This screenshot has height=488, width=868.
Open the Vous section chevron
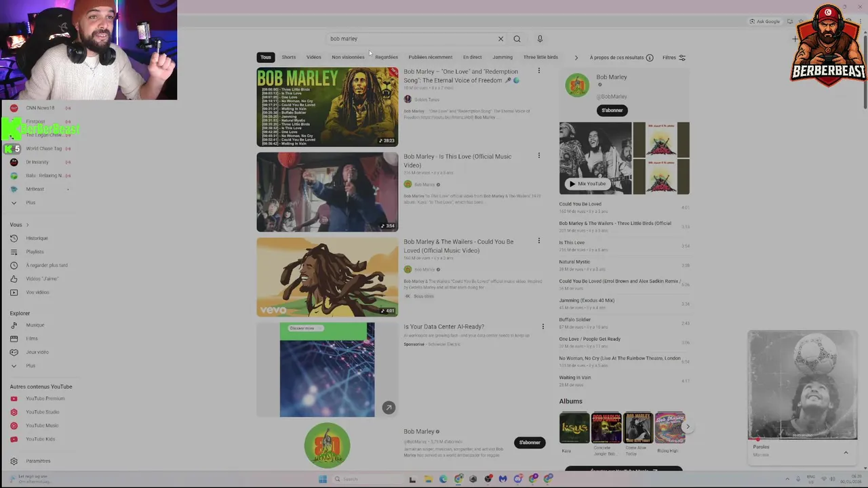pos(27,225)
